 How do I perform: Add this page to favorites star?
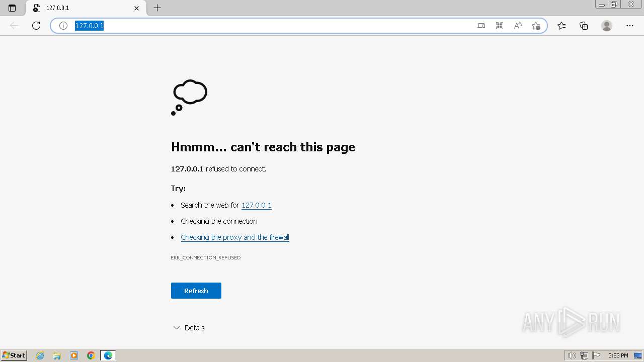(536, 26)
